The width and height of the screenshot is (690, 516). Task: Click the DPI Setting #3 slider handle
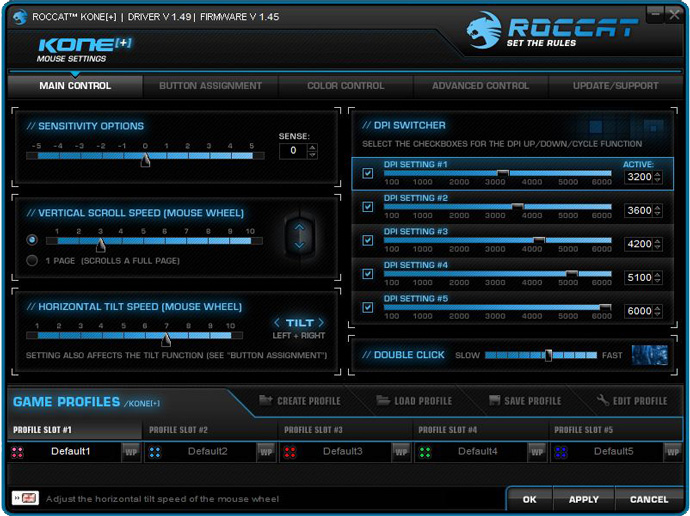pos(539,240)
